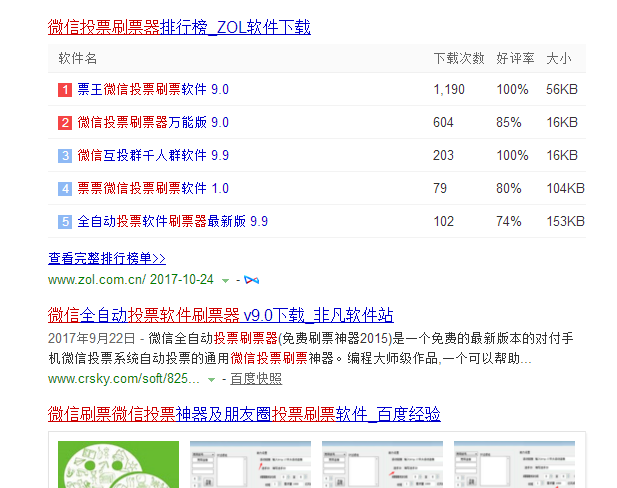Open the 百度经验 result title link
This screenshot has width=617, height=488.
tap(244, 414)
